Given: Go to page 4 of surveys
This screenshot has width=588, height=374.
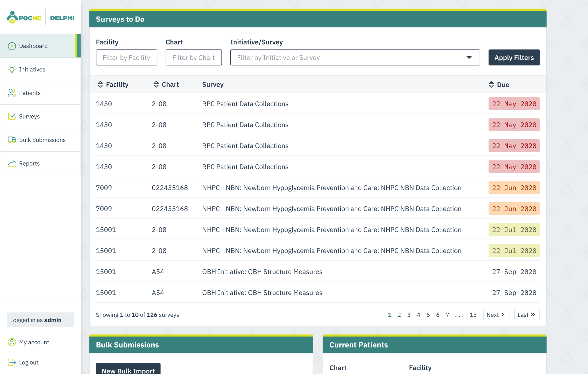Looking at the screenshot, I should pos(418,315).
